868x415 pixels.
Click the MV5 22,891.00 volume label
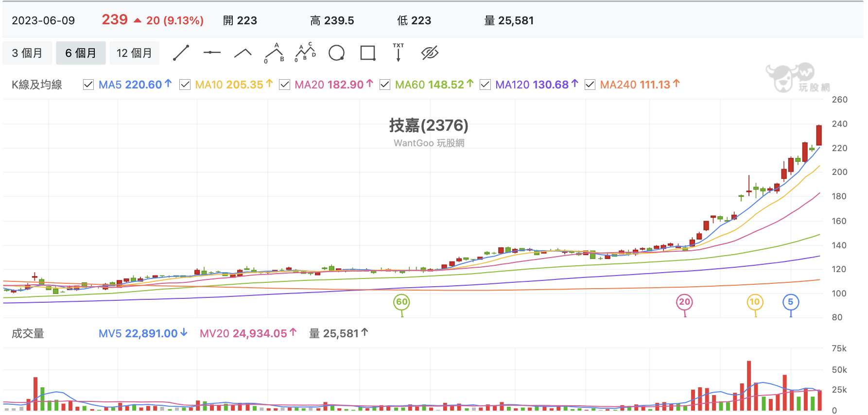coord(143,333)
